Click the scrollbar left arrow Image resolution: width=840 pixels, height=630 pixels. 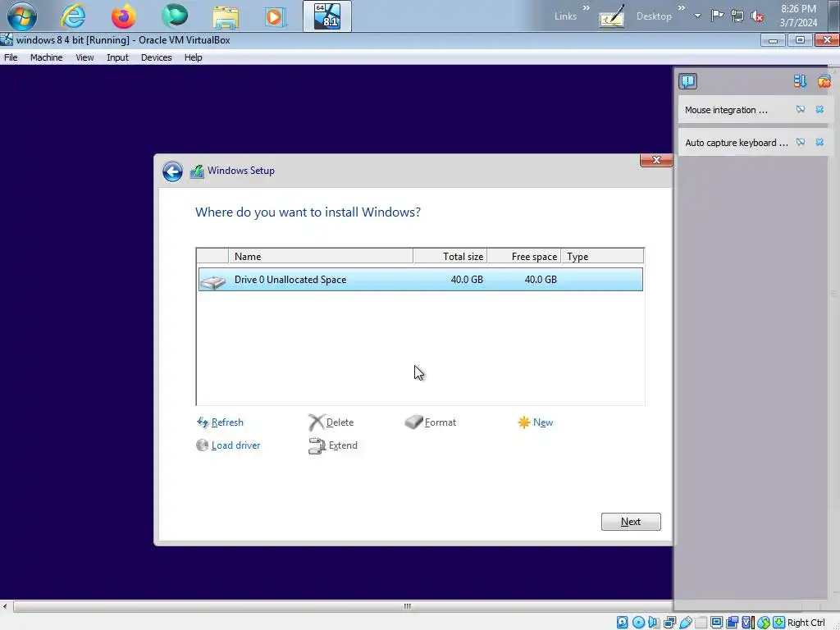[x=5, y=607]
